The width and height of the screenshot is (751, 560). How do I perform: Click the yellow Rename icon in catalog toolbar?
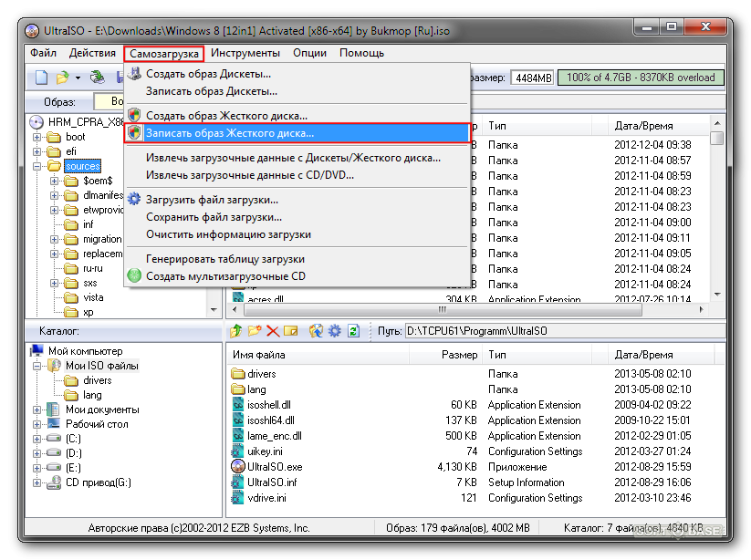pos(291,331)
